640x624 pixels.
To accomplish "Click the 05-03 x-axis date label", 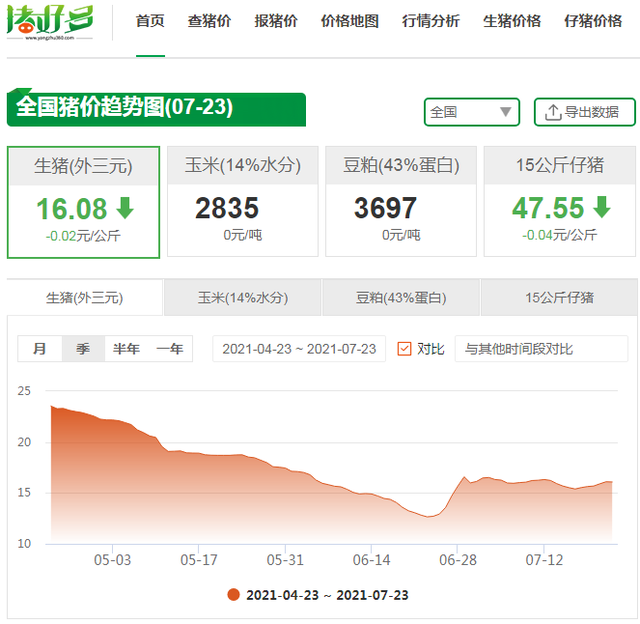I will [x=113, y=560].
